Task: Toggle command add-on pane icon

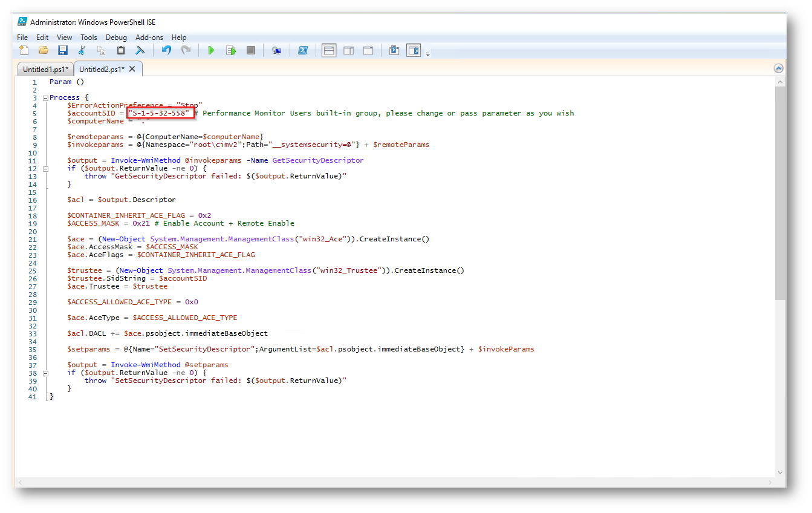Action: (414, 50)
